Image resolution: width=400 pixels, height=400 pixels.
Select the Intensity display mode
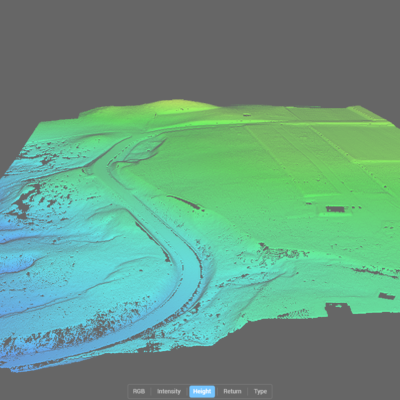(x=169, y=391)
